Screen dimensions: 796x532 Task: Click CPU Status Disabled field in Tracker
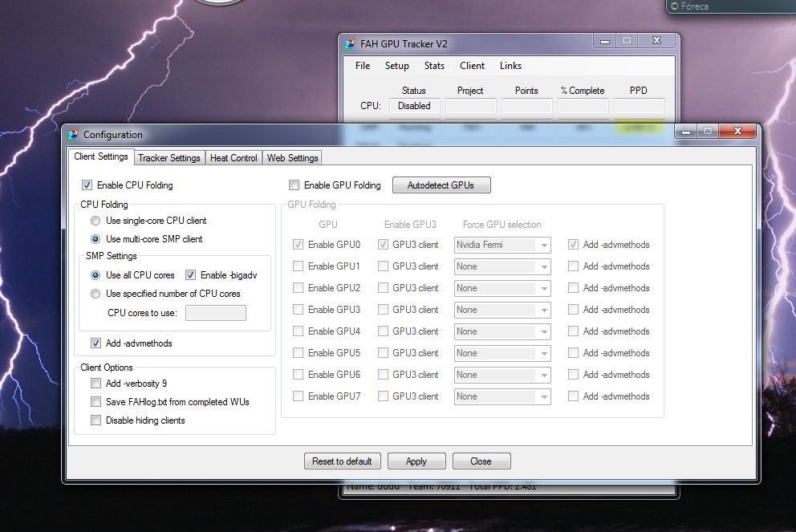click(x=415, y=106)
